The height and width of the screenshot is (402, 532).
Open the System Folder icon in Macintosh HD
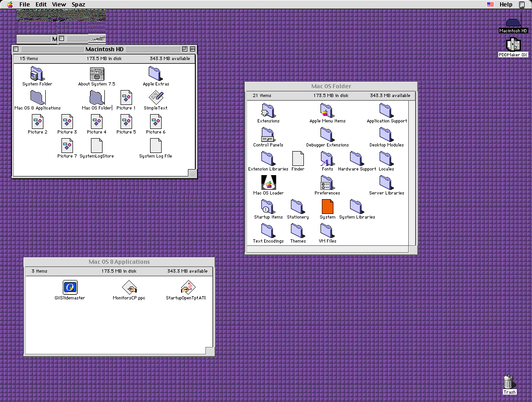[x=36, y=73]
